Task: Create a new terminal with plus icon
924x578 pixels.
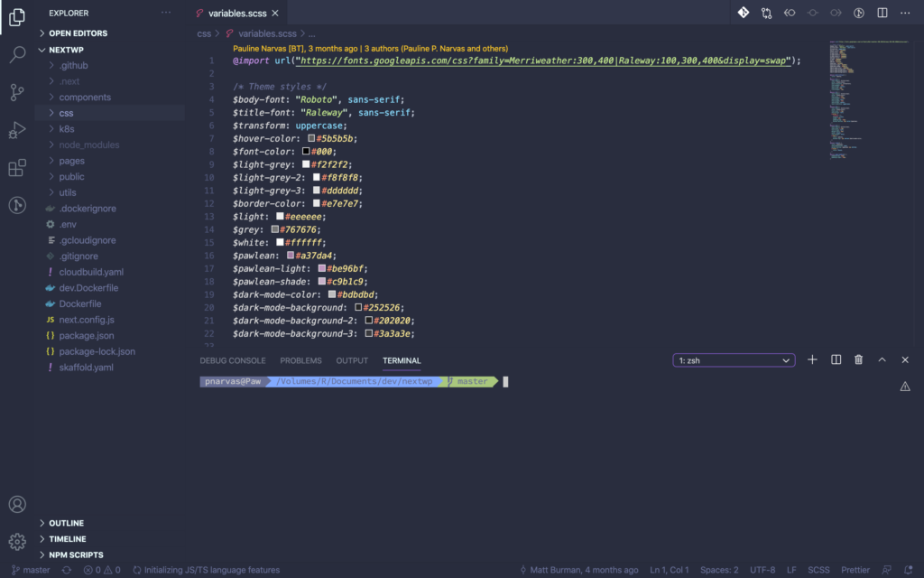Action: pyautogui.click(x=812, y=359)
